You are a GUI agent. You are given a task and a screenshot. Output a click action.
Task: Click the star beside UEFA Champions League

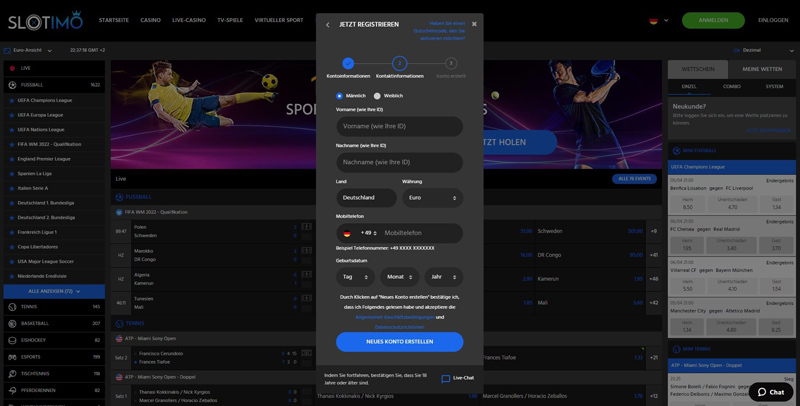click(12, 100)
